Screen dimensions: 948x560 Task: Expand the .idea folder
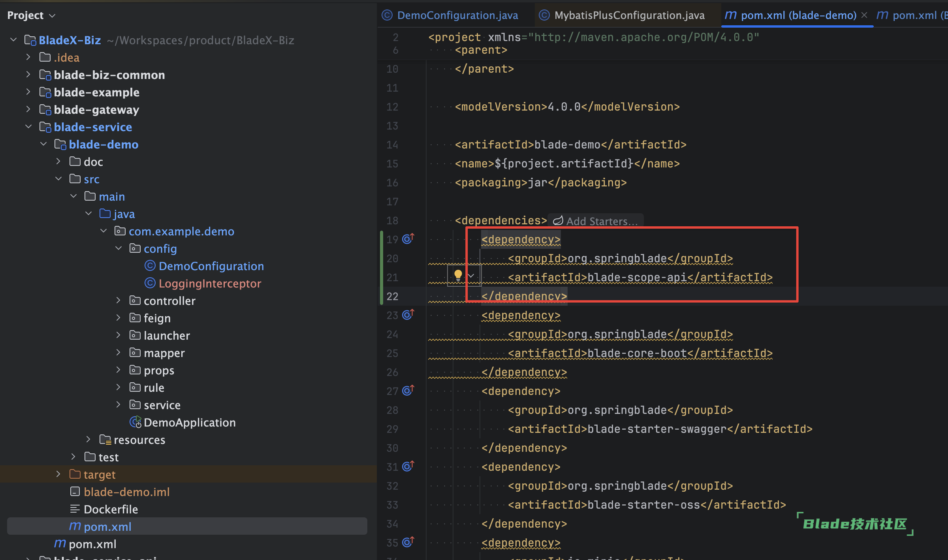28,57
